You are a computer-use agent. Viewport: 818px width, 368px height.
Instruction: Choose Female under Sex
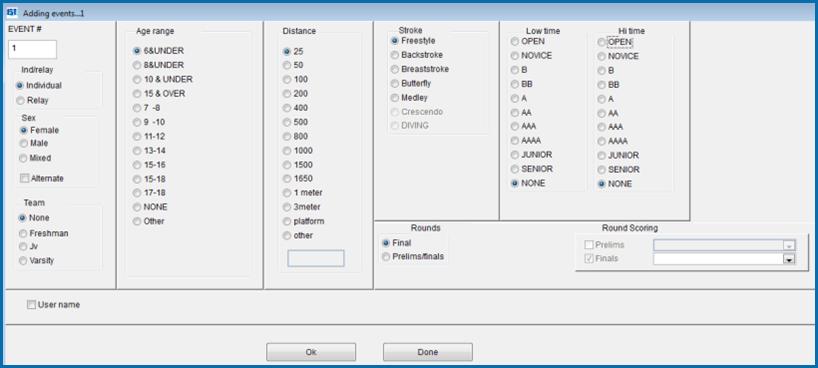[39, 130]
